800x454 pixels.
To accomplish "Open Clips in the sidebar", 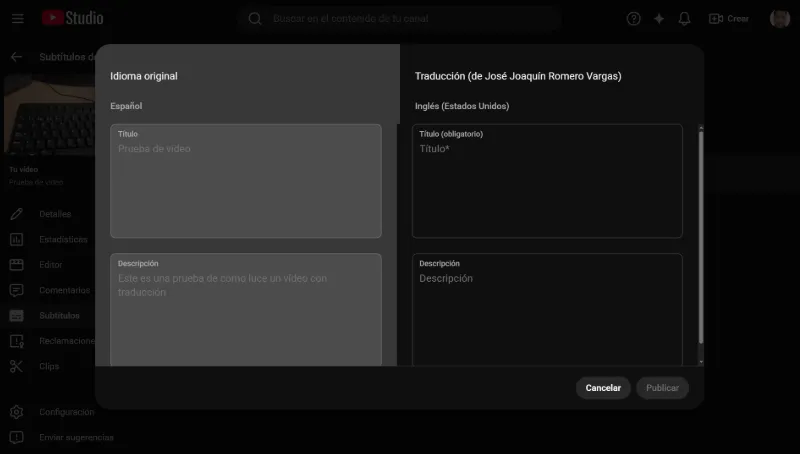I will [49, 366].
